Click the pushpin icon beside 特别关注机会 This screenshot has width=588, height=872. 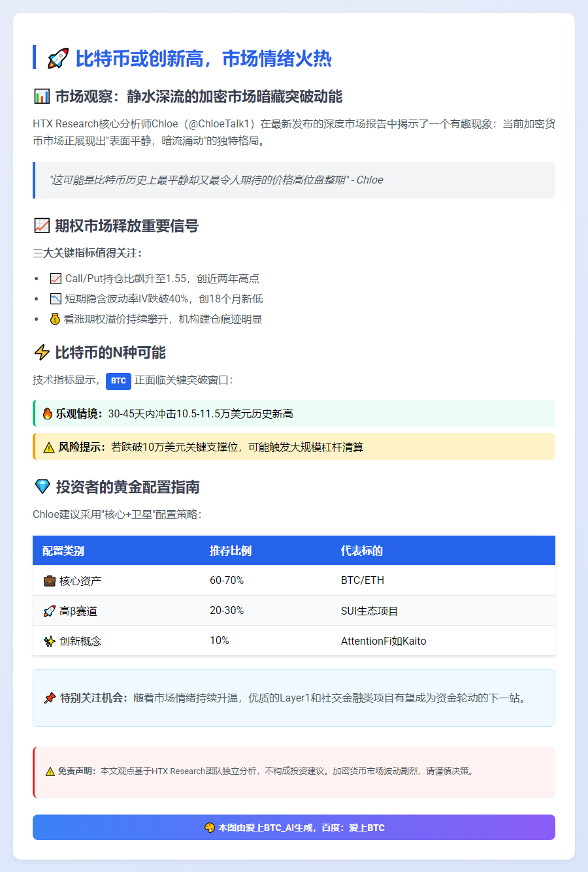pyautogui.click(x=50, y=698)
